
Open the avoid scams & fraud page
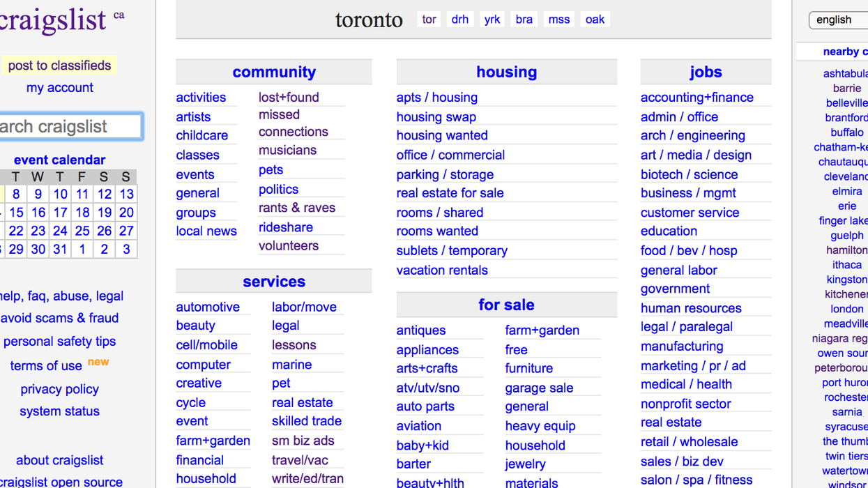[59, 319]
